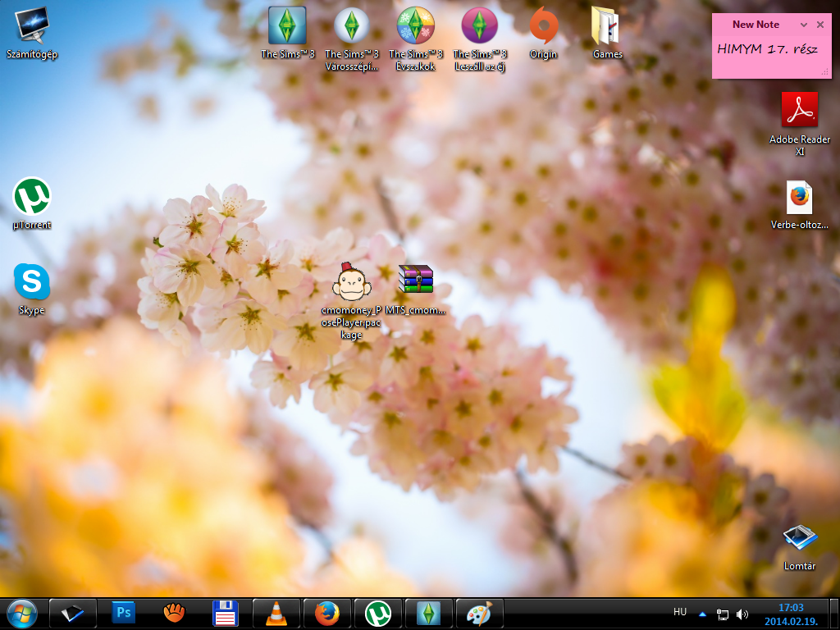Open the network status tray icon
Image resolution: width=840 pixels, height=630 pixels.
point(723,614)
